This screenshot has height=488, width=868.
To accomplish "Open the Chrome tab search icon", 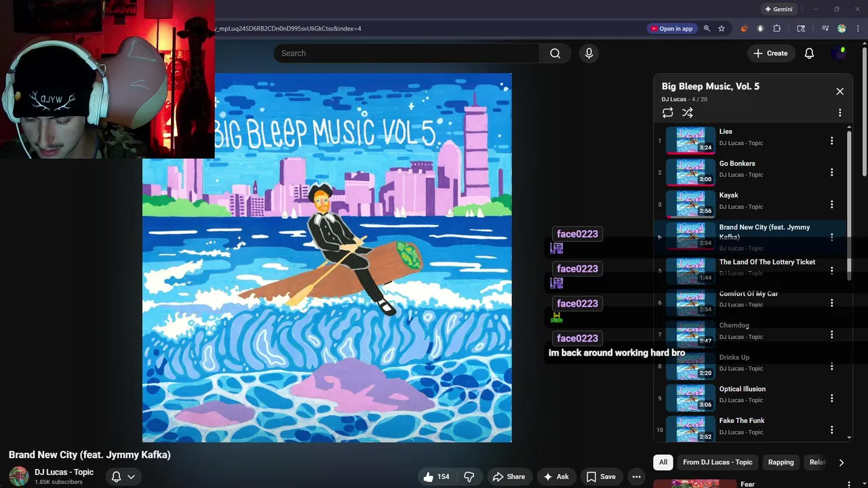I will 801,28.
